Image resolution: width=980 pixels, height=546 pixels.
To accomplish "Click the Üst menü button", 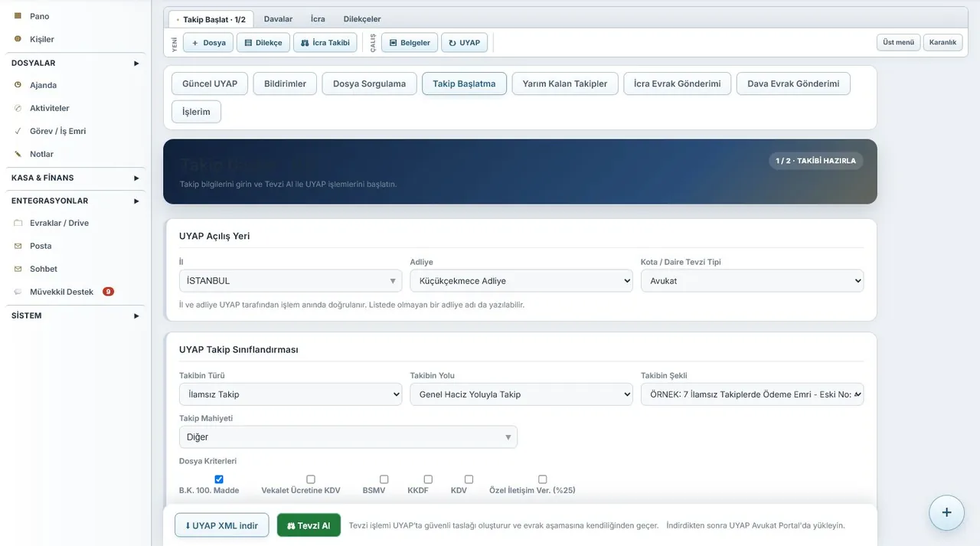I will 899,43.
